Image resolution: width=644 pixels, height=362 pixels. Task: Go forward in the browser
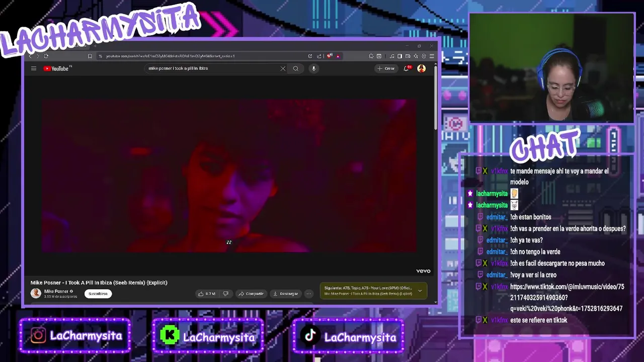point(38,56)
